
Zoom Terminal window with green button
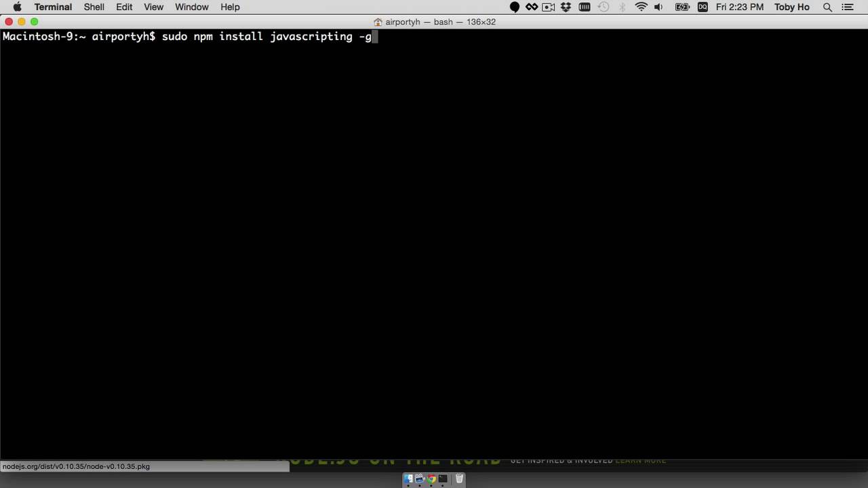tap(35, 22)
